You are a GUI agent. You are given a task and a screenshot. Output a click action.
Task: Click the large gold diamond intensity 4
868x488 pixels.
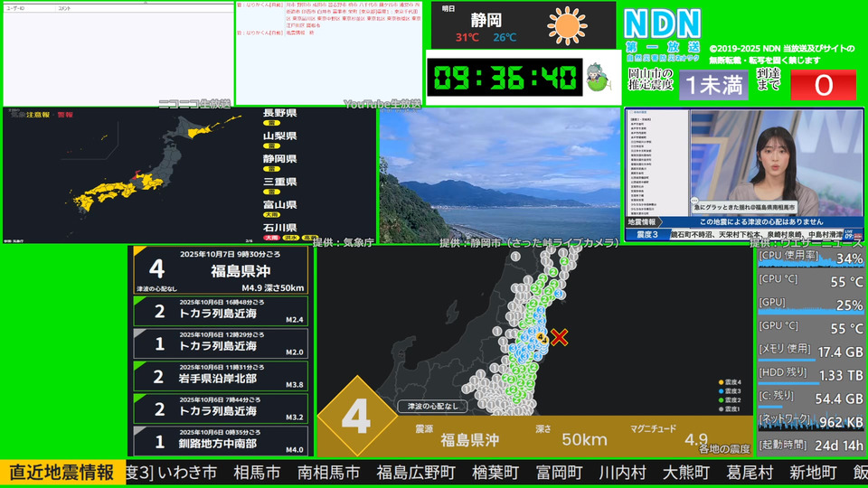356,417
